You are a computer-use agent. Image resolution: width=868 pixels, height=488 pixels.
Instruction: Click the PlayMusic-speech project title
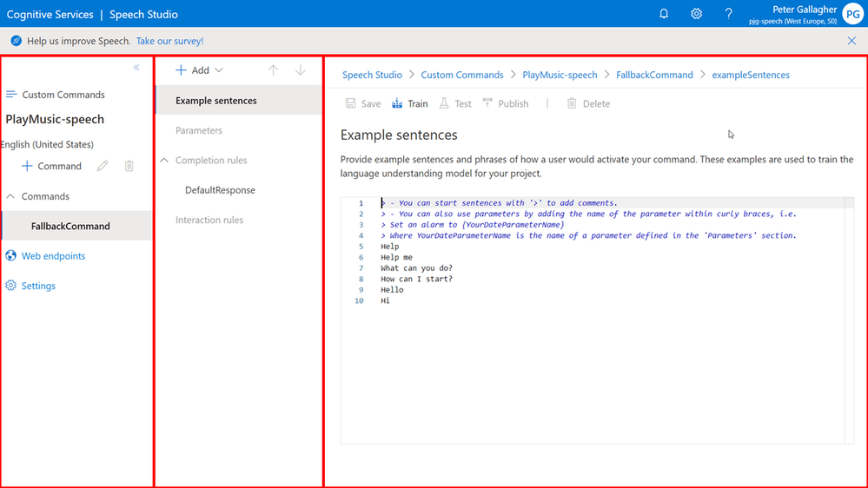(55, 119)
